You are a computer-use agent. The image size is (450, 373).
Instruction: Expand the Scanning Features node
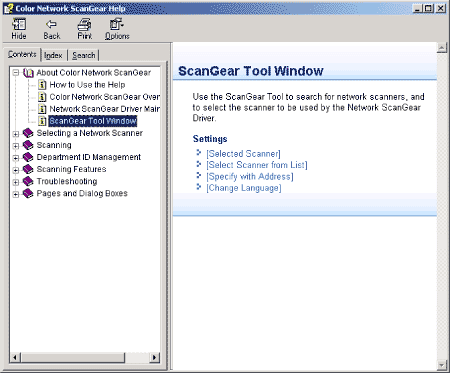pos(16,170)
